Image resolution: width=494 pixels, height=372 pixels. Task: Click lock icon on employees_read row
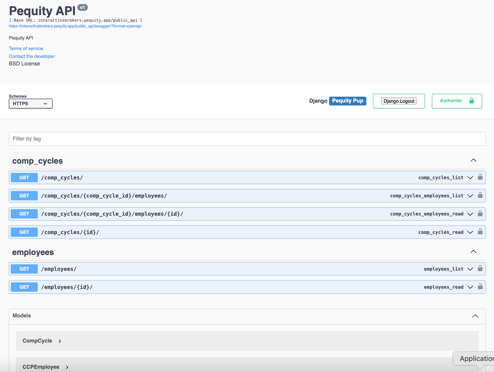coord(480,286)
